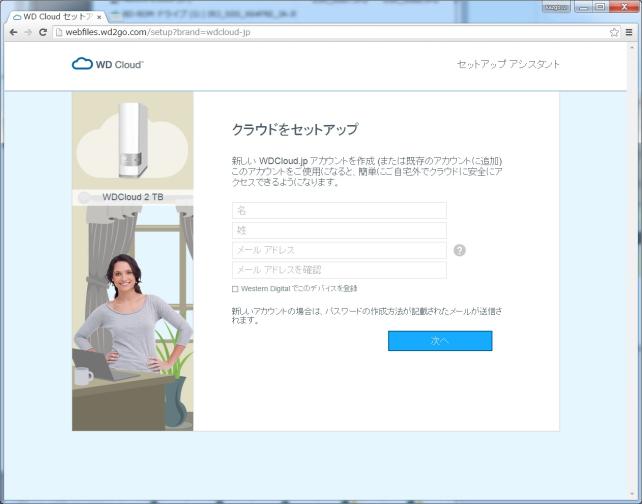Open the Chrome menu hamburger icon
Viewport: 642px width, 504px height.
coord(629,32)
